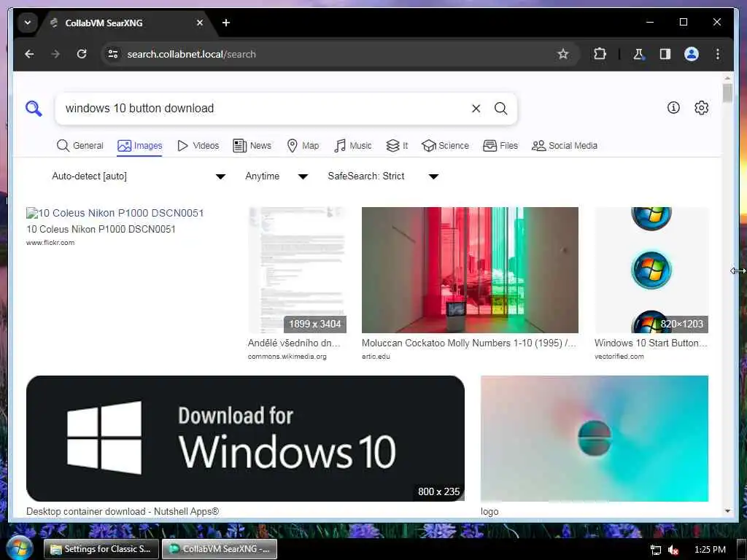Open Chrome Labs flask icon

click(x=639, y=54)
